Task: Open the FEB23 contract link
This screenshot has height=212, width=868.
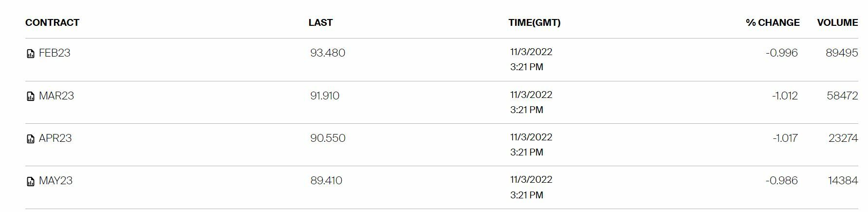Action: pos(55,53)
